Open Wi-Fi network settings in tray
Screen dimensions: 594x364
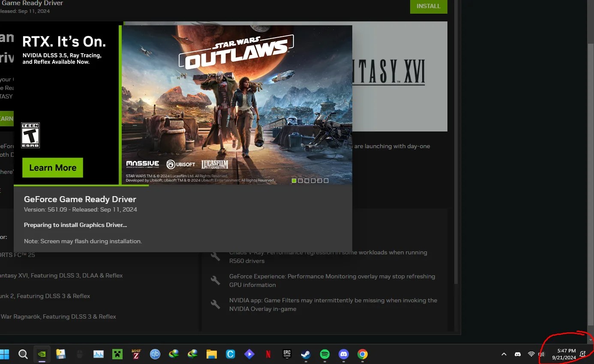pyautogui.click(x=531, y=354)
